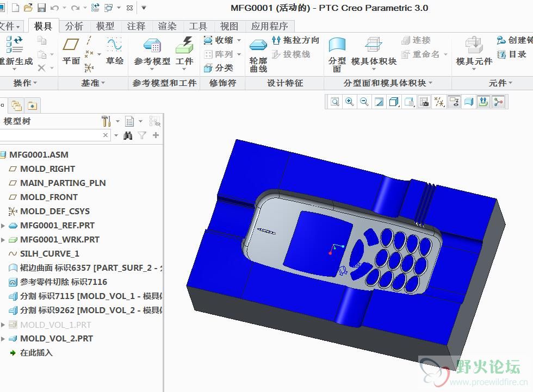Click the tree filter funnel icon
Viewport: 533px width, 392px height.
pyautogui.click(x=142, y=135)
